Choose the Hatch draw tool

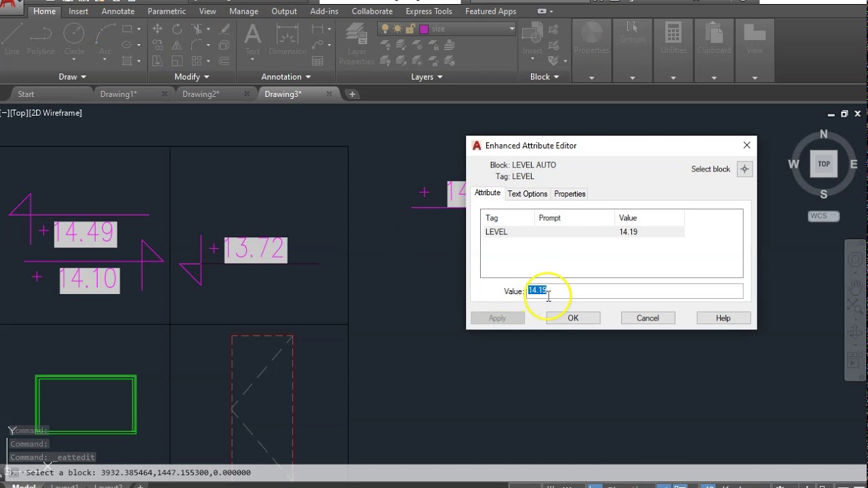127,60
